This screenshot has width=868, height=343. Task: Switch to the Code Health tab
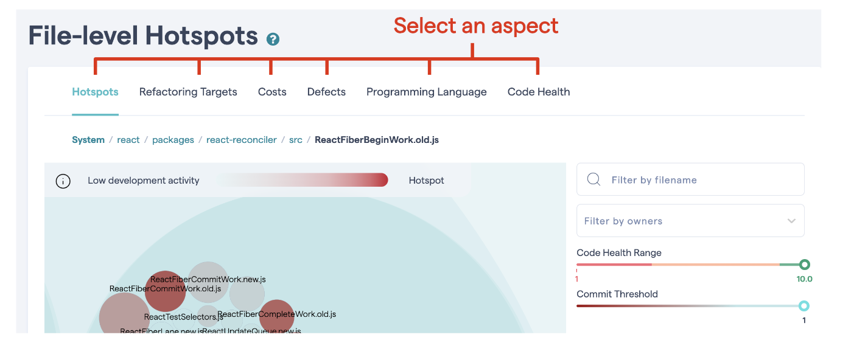[x=539, y=92]
